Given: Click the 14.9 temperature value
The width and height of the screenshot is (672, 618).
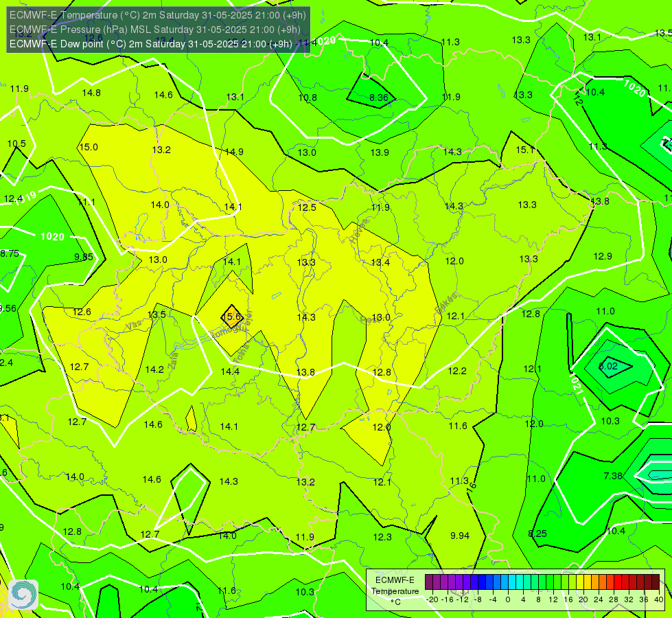Looking at the screenshot, I should (234, 152).
